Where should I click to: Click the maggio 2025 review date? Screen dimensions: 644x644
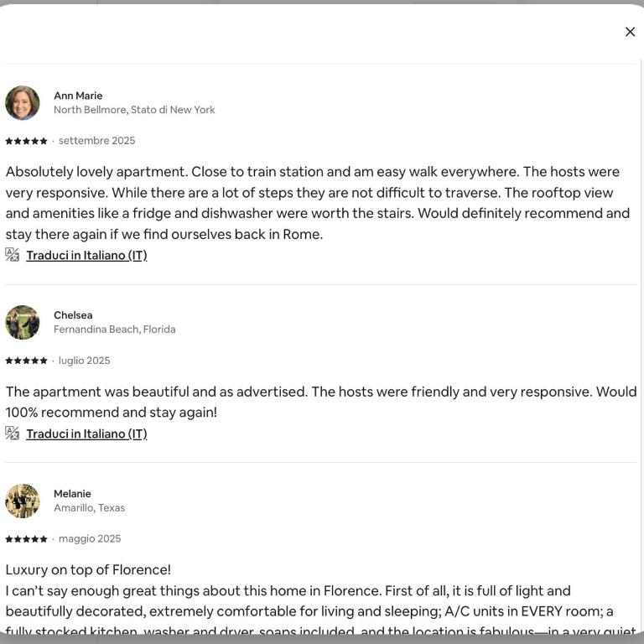(90, 538)
